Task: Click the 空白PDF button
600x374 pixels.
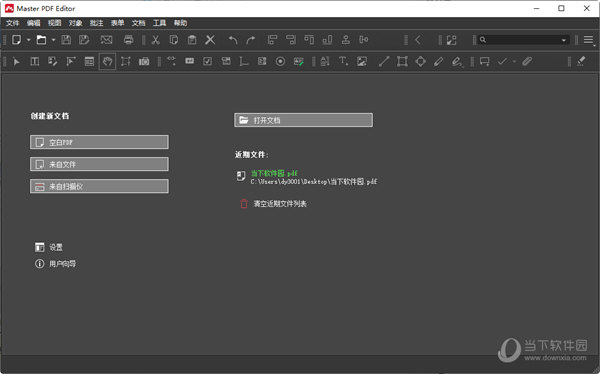Action: [x=99, y=142]
